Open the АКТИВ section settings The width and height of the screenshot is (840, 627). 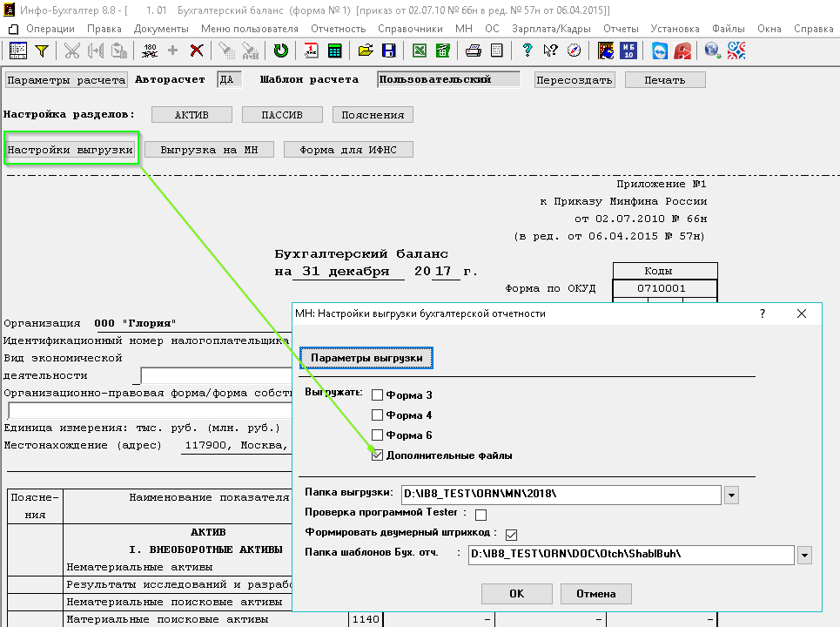coord(192,115)
